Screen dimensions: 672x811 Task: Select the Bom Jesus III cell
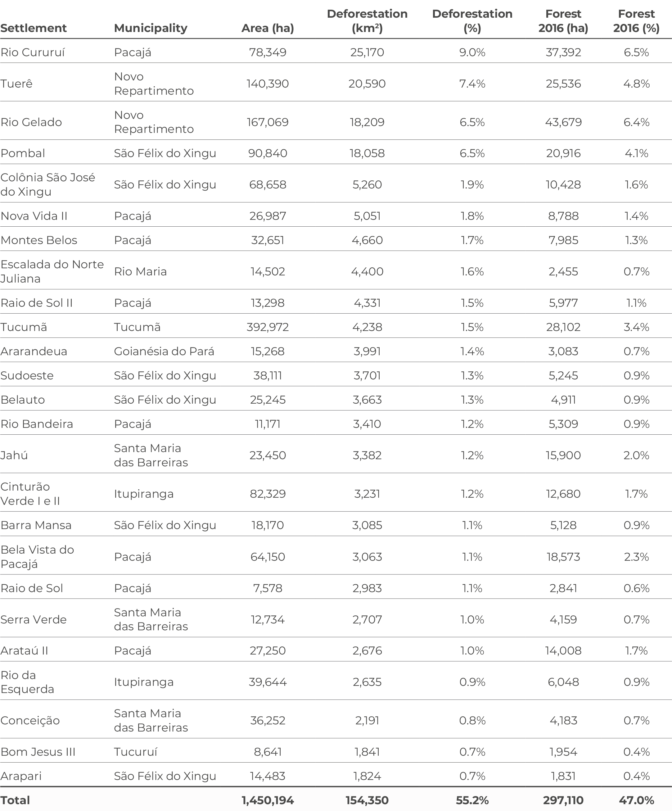click(38, 752)
